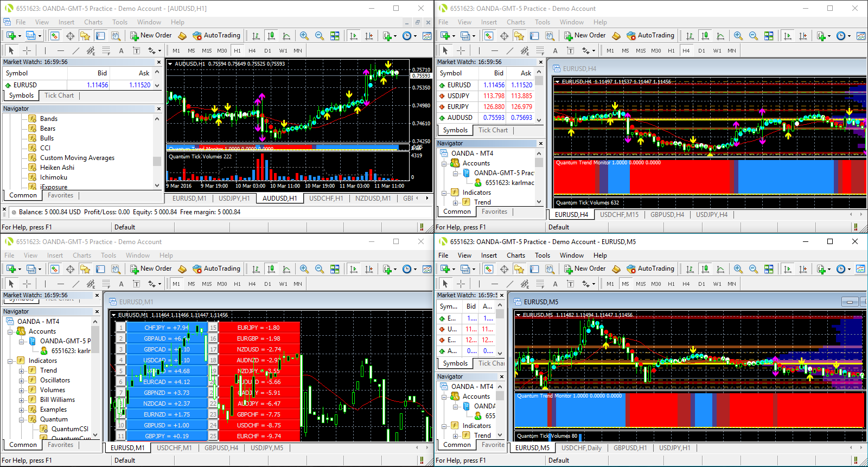Select Custom Moving Averages in AUDUSD,H1 Navigator
The width and height of the screenshot is (868, 467).
[x=77, y=158]
